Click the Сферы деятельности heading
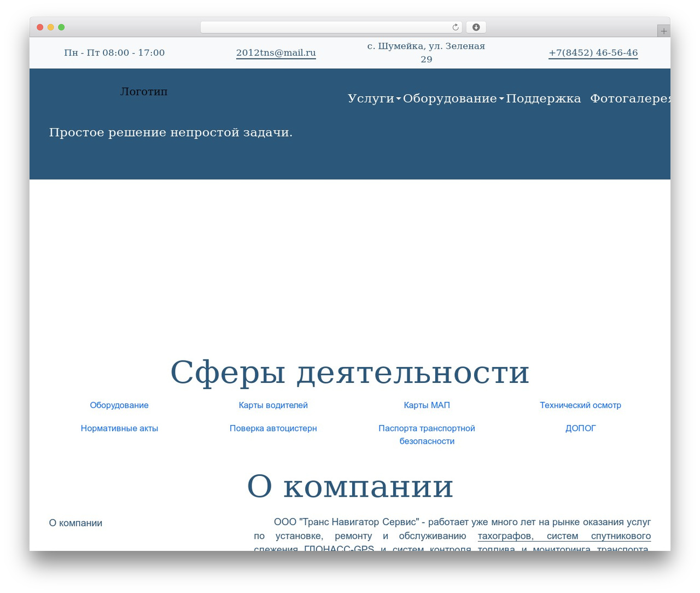The width and height of the screenshot is (700, 593). [x=350, y=373]
